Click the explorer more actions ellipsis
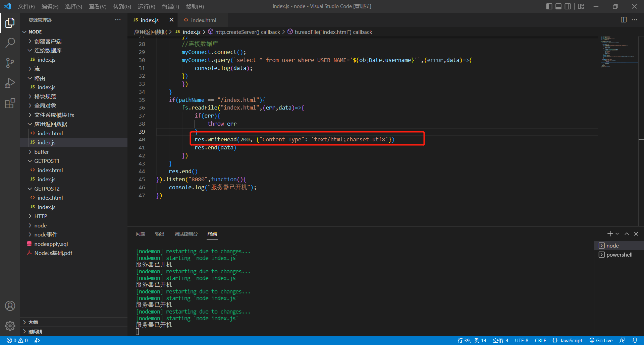 pyautogui.click(x=118, y=20)
